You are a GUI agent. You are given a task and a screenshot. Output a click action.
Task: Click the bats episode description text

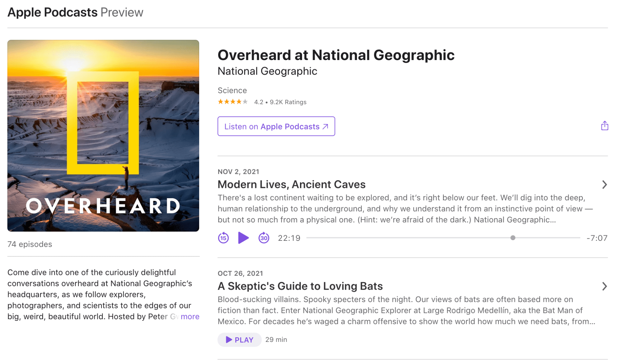[x=406, y=310]
